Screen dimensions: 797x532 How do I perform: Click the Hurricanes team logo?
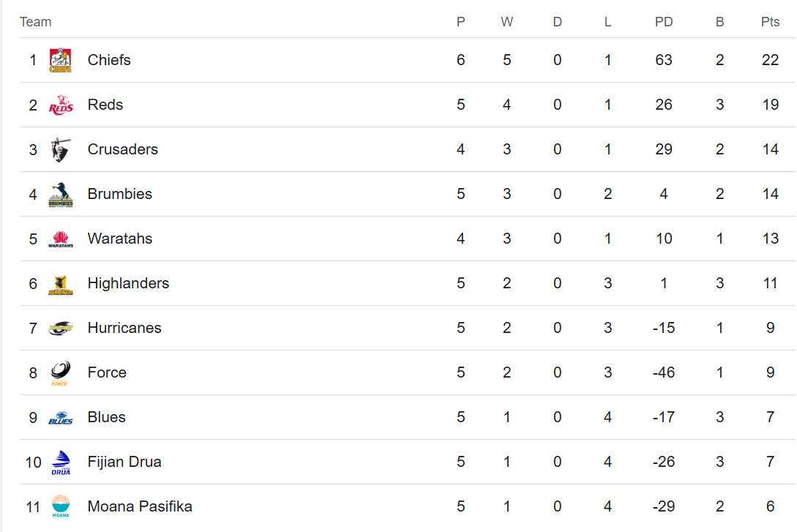[x=60, y=328]
